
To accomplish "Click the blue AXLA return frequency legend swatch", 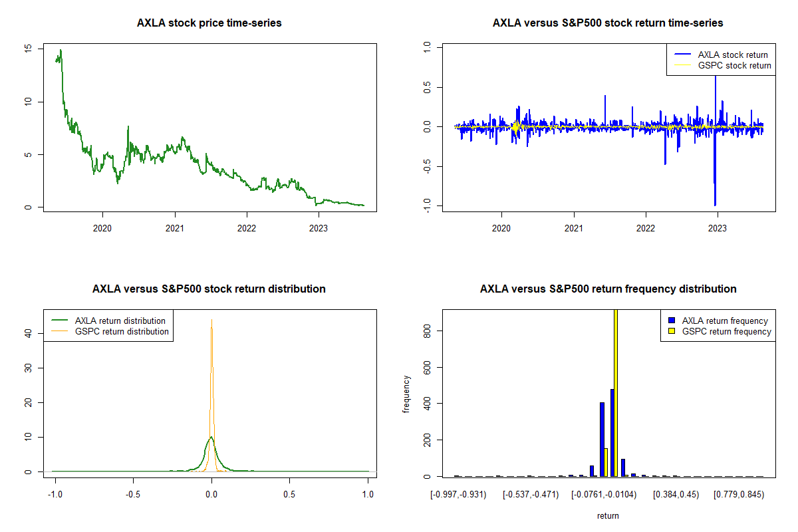I will coord(672,321).
